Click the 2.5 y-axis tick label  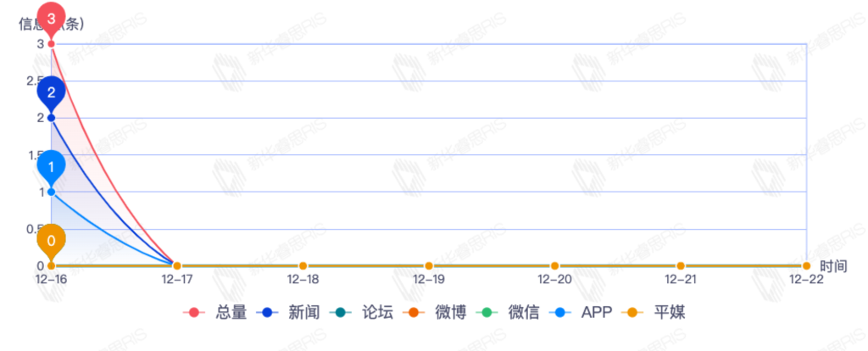tap(34, 81)
